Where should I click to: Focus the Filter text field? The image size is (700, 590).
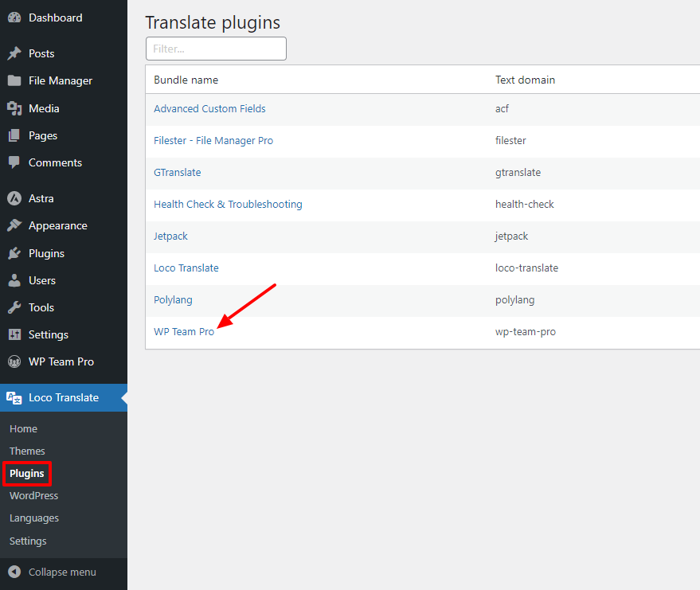tap(216, 49)
